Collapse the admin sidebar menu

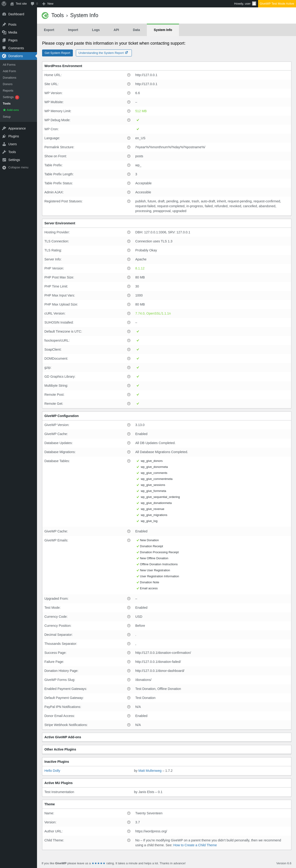point(18,167)
